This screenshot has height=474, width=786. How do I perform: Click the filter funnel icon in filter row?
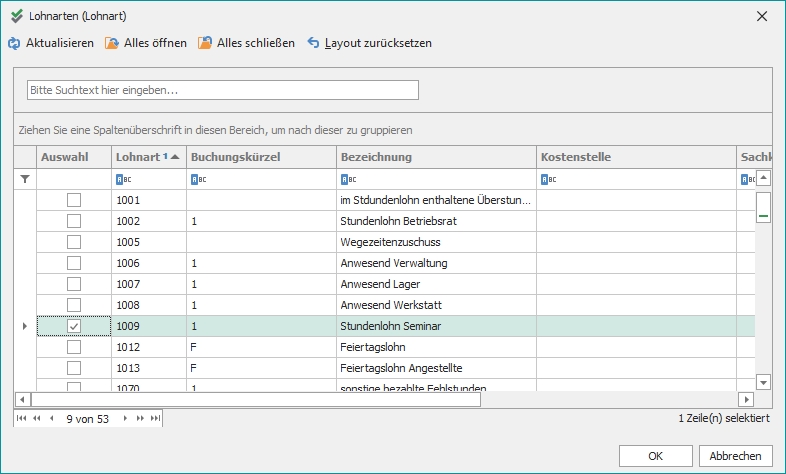point(25,179)
